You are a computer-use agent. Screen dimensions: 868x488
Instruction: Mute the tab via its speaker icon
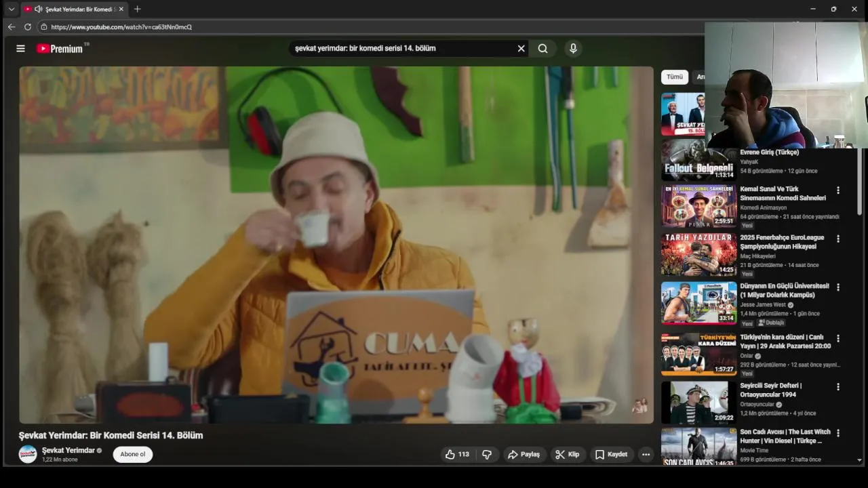39,9
